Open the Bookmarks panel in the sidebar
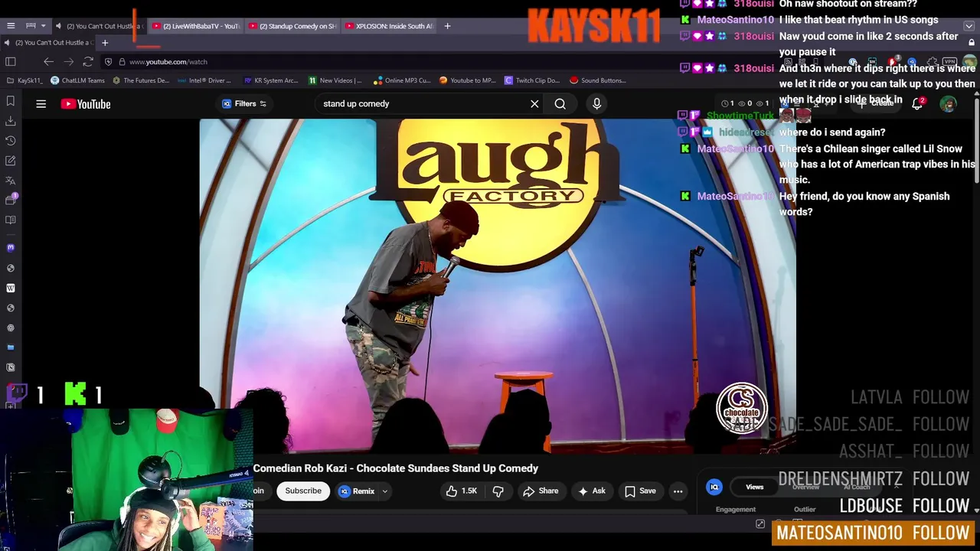This screenshot has width=980, height=551. click(x=11, y=101)
